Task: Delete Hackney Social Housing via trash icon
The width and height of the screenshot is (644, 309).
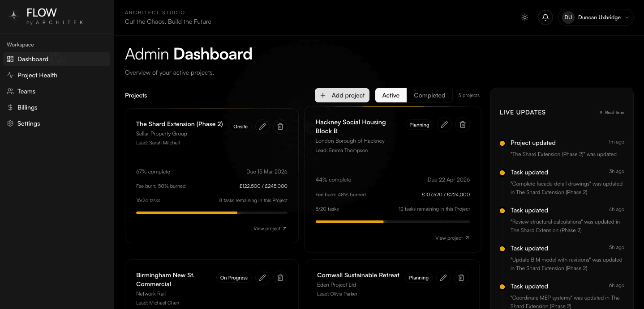Action: [x=462, y=124]
